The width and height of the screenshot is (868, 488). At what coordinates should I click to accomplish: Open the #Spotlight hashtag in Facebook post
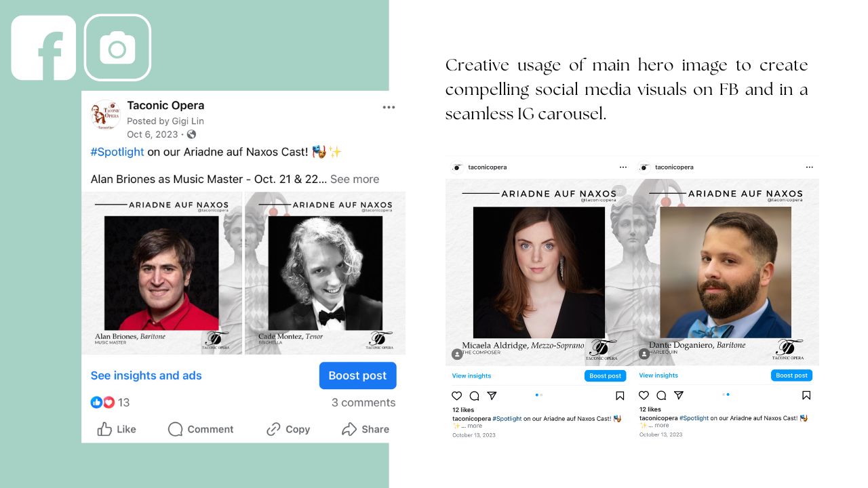pos(117,152)
